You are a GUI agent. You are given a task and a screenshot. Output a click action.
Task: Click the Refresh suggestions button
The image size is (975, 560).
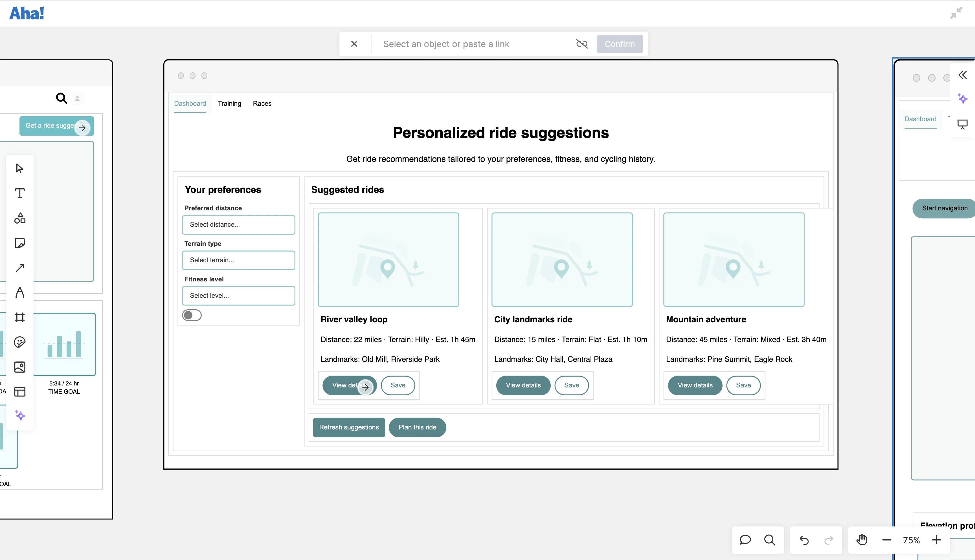pyautogui.click(x=349, y=427)
